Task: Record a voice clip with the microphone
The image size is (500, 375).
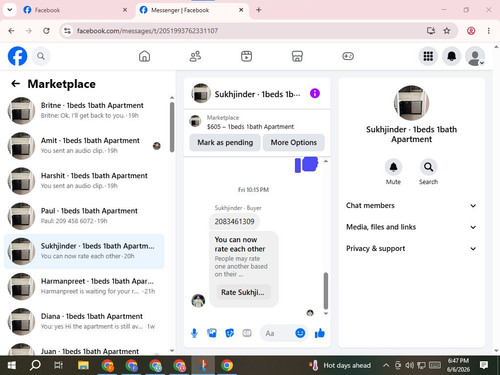Action: pyautogui.click(x=194, y=333)
